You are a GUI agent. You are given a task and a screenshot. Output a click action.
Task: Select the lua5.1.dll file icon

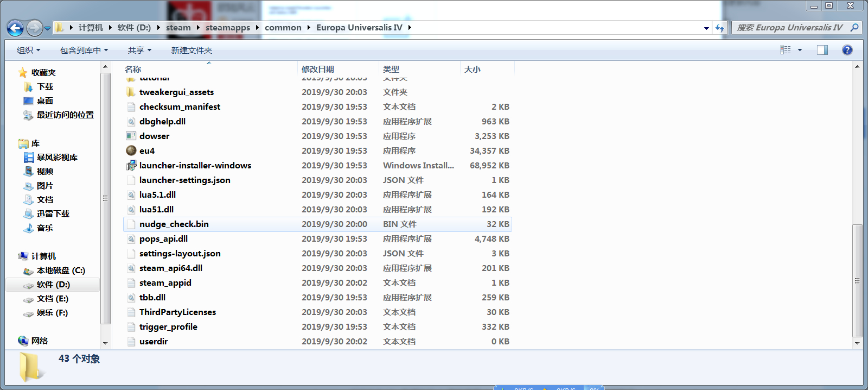pyautogui.click(x=131, y=195)
